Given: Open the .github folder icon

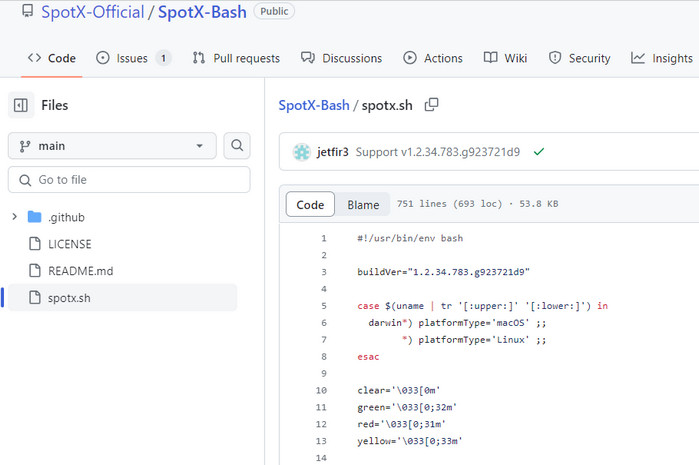Looking at the screenshot, I should (35, 217).
